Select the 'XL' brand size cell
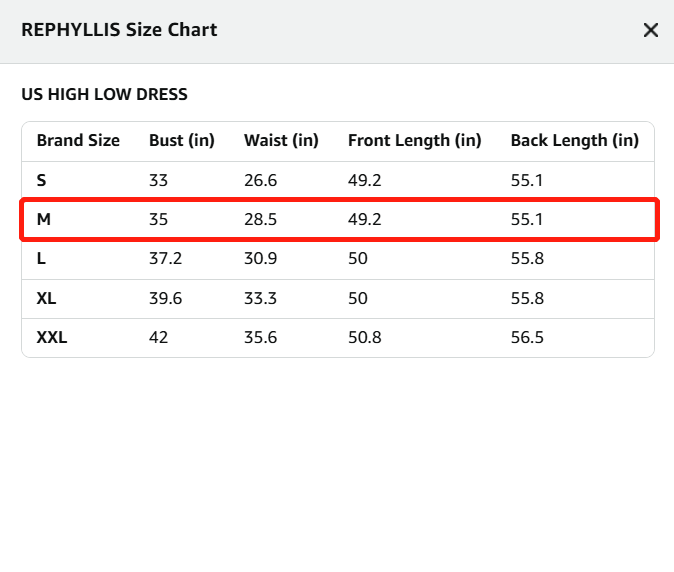The width and height of the screenshot is (674, 572). pos(46,298)
